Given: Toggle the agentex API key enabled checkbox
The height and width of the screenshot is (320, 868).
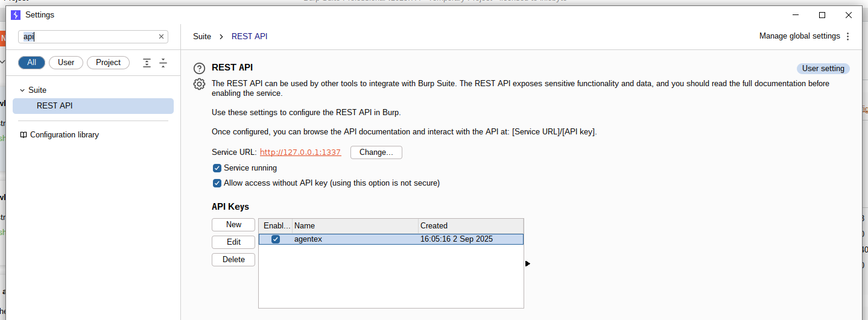Looking at the screenshot, I should pyautogui.click(x=276, y=239).
